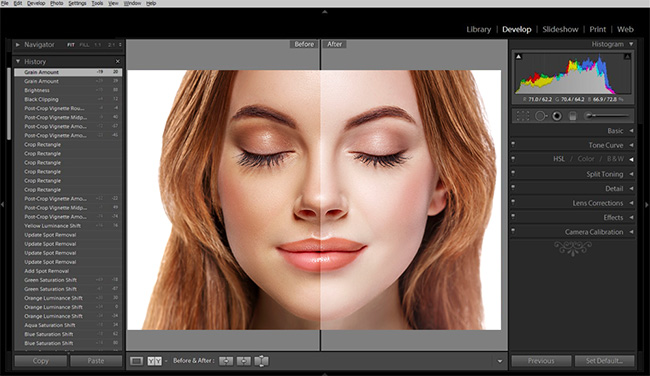Select the Aqua Saturation Shift history step

(x=68, y=325)
